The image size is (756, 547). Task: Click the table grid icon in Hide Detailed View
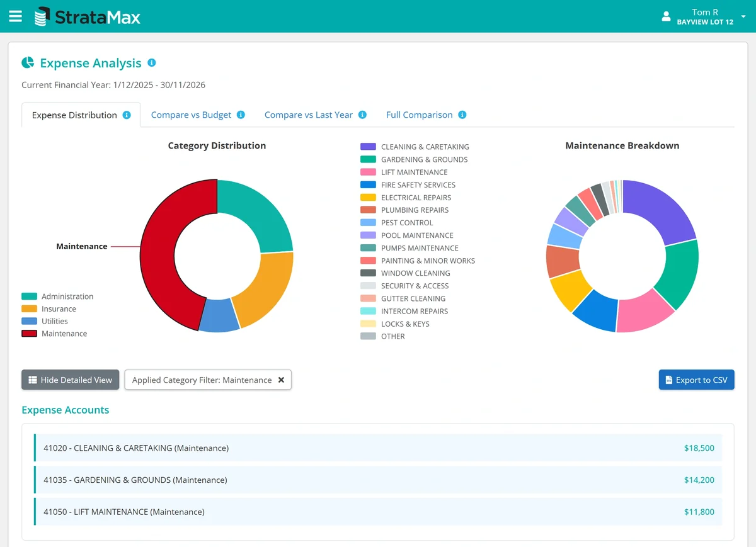coord(33,380)
